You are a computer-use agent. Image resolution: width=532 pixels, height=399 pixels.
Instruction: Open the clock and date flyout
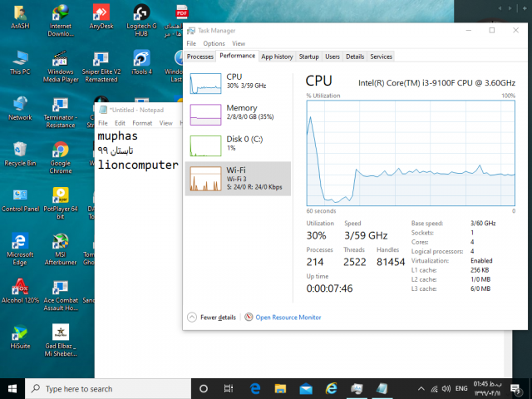click(487, 389)
